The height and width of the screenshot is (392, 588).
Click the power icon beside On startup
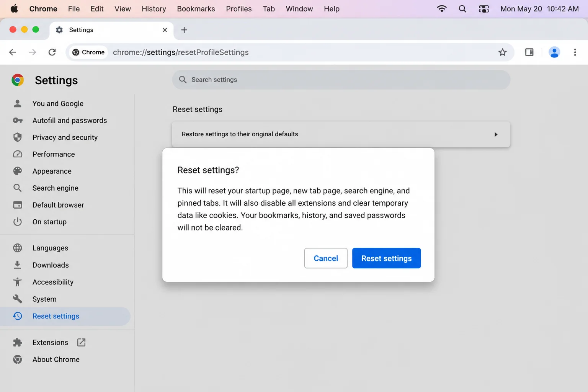pos(18,222)
